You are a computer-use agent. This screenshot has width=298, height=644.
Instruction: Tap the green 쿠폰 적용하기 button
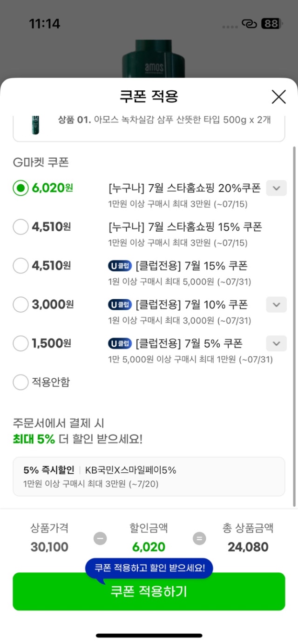(x=149, y=591)
